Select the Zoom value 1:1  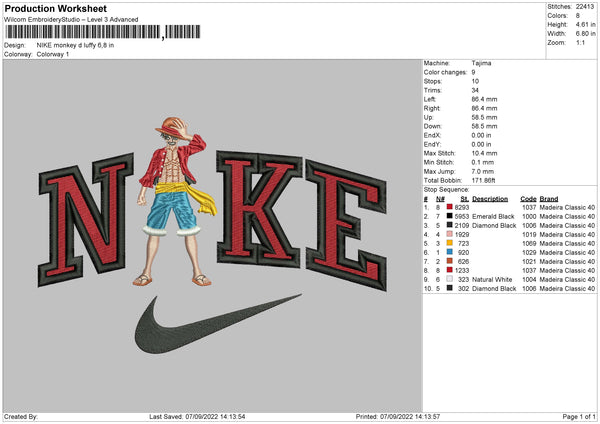click(x=580, y=42)
